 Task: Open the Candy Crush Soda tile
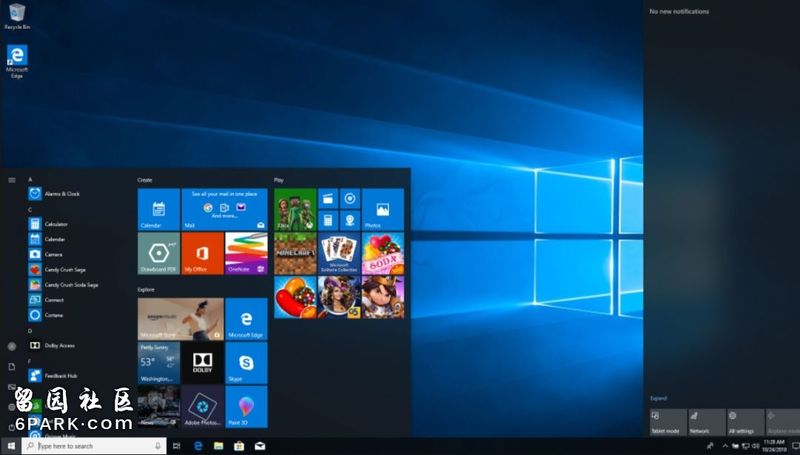383,254
